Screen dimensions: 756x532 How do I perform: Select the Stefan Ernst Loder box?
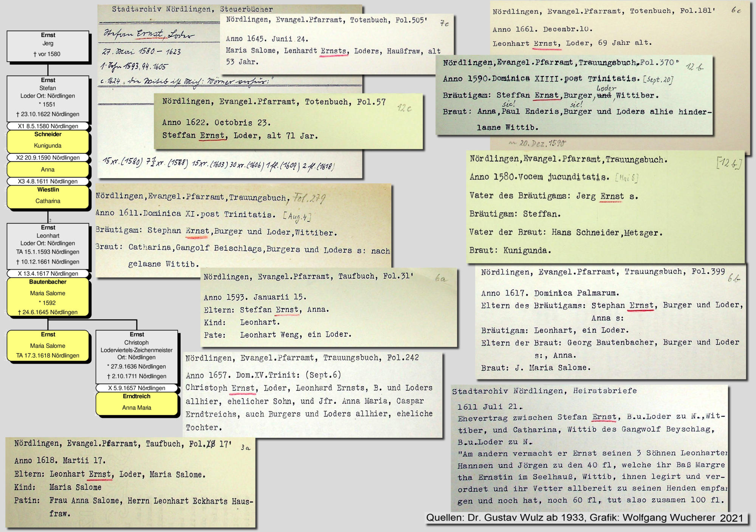point(48,98)
